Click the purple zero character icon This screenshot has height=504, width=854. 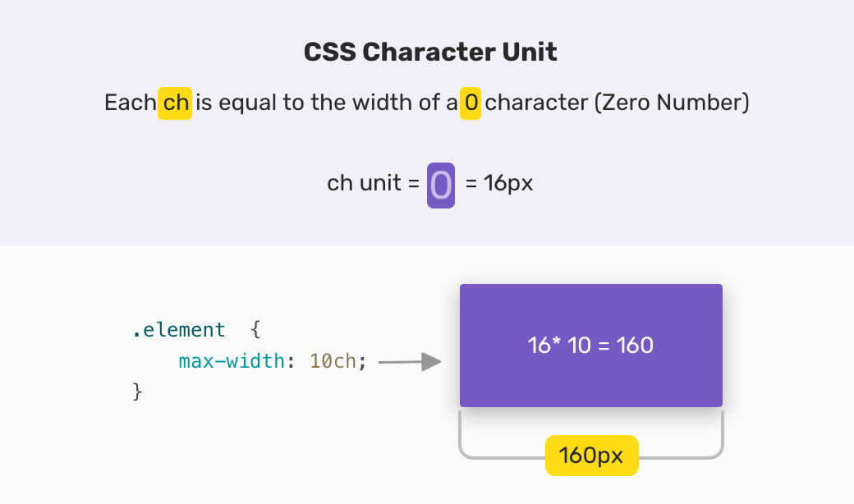(x=441, y=183)
